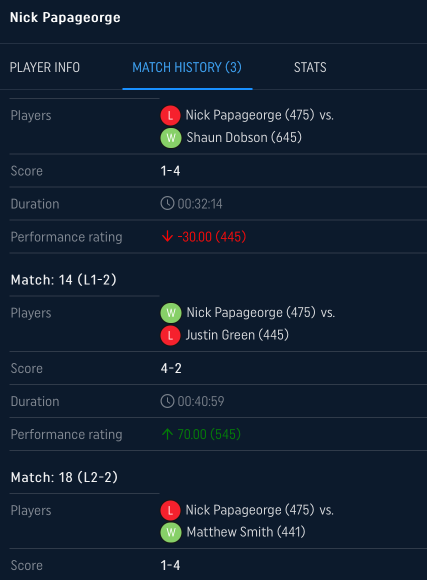
Task: Switch to the STATS tab
Action: click(310, 67)
